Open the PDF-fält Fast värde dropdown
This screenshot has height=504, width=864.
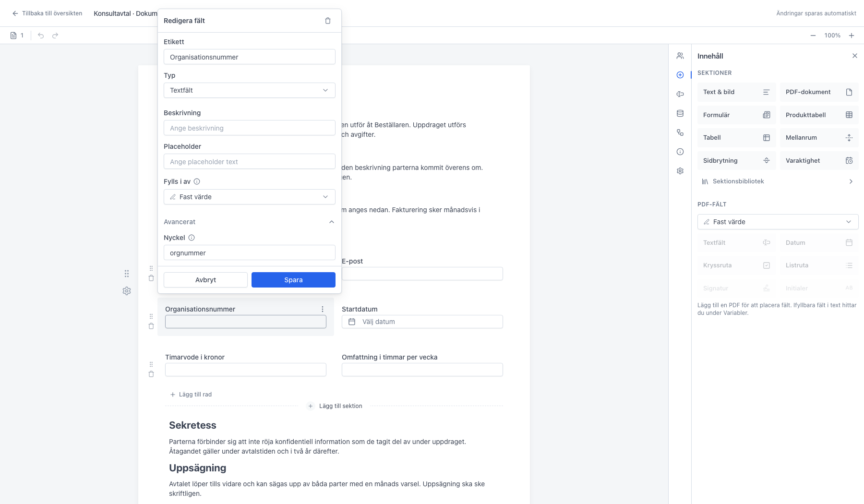(778, 222)
